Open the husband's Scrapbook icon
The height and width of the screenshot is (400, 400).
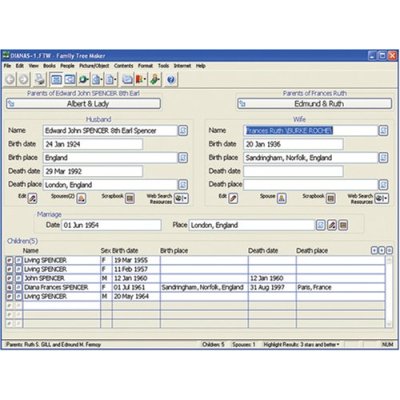130,198
